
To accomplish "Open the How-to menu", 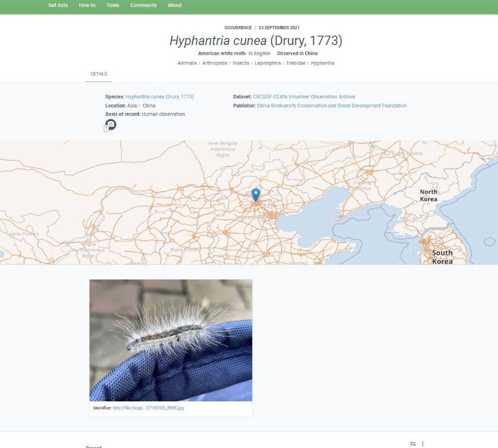I will pyautogui.click(x=87, y=5).
